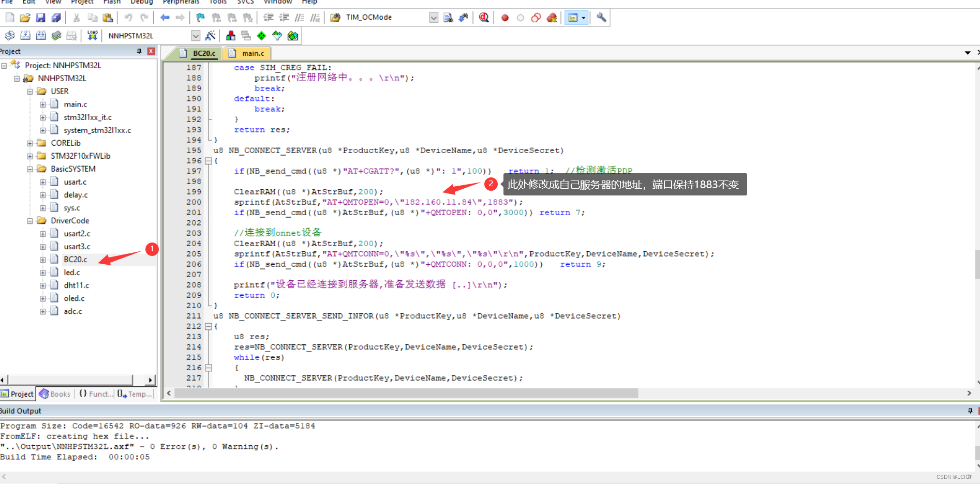Click the Unindent selected text icon
The height and width of the screenshot is (484, 980).
(284, 18)
